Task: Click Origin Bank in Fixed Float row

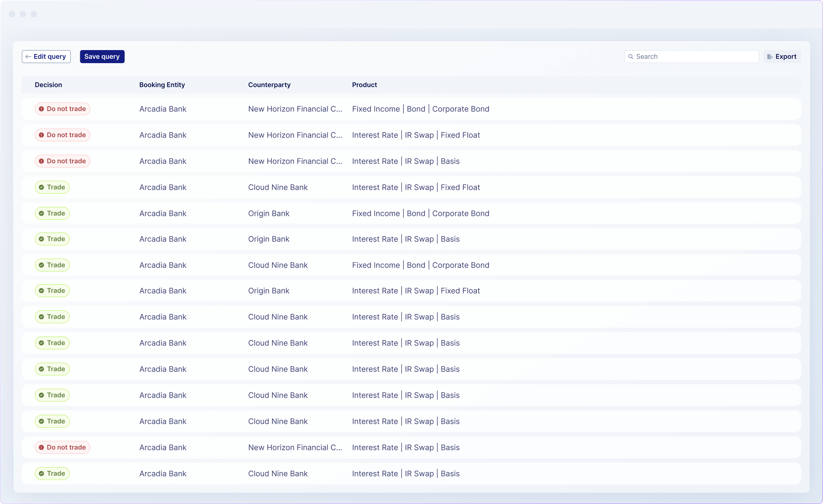Action: point(269,291)
